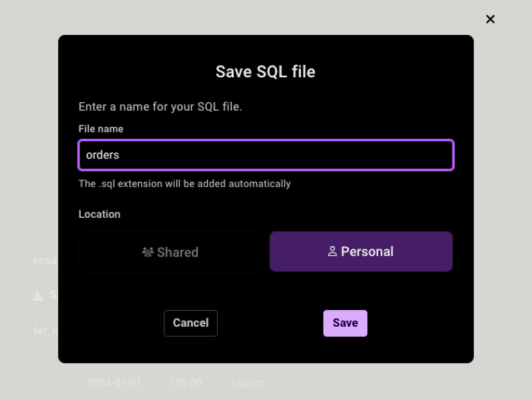Click the dimmed 150.00 table cell
532x399 pixels.
(185, 383)
